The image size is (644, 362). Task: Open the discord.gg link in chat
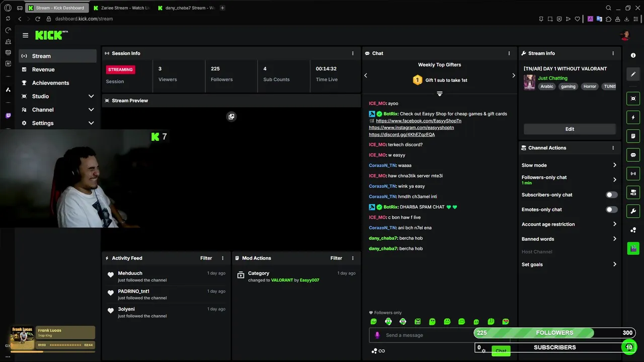pyautogui.click(x=401, y=135)
